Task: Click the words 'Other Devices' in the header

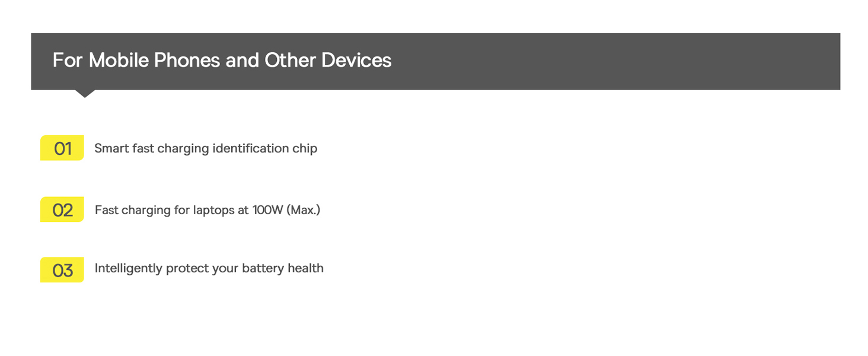Action: 328,61
